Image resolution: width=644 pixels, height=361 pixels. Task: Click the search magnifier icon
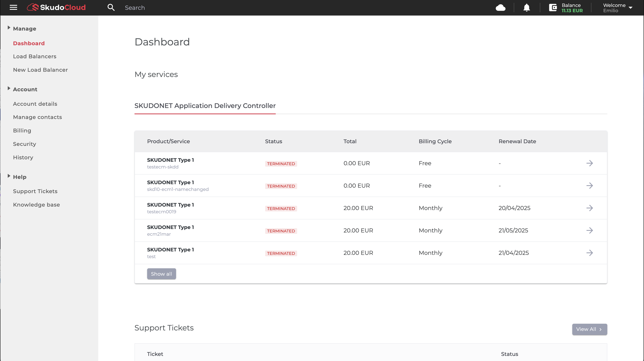pyautogui.click(x=111, y=8)
